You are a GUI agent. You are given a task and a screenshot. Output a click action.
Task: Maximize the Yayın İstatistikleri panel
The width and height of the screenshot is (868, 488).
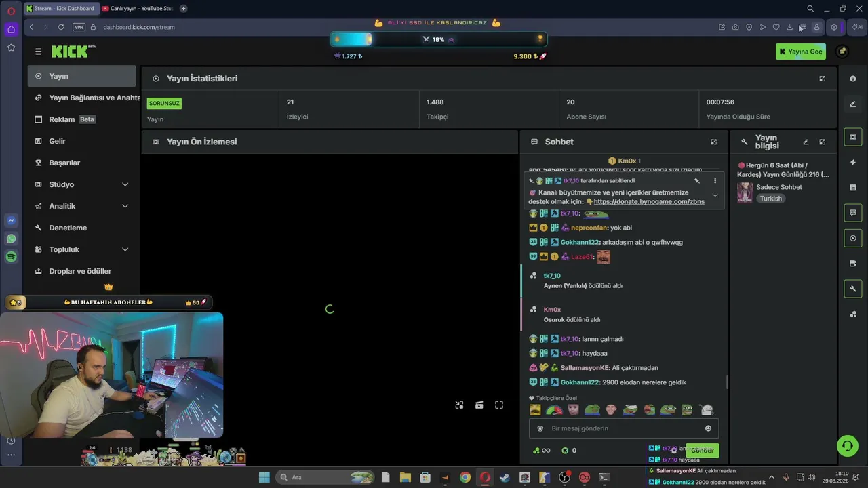point(822,79)
